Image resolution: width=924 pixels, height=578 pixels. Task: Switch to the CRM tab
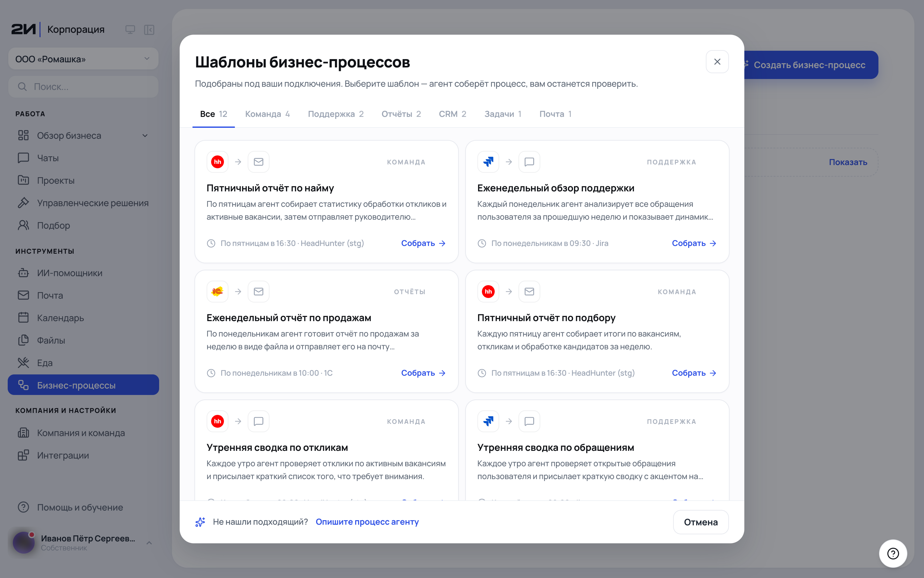[452, 114]
